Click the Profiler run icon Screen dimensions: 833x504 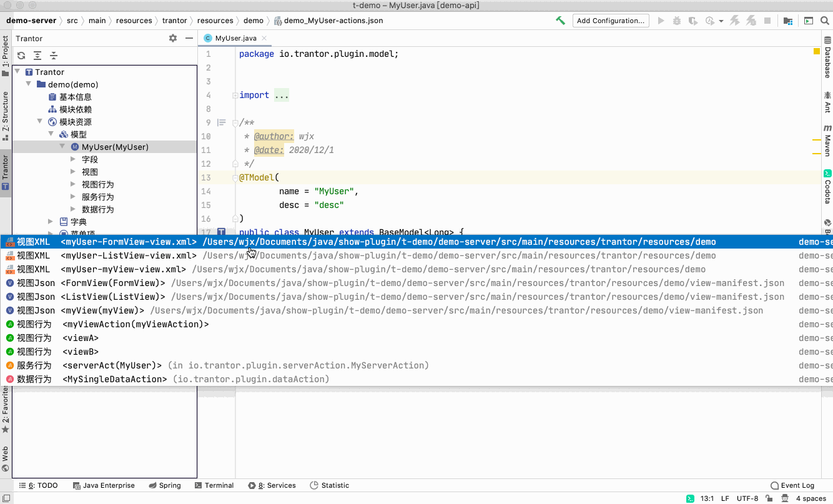point(709,21)
